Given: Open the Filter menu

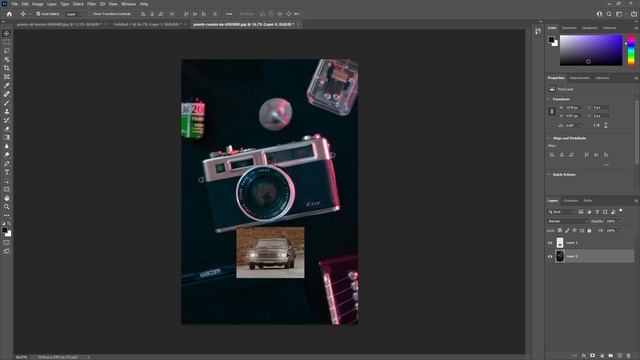Looking at the screenshot, I should [91, 4].
